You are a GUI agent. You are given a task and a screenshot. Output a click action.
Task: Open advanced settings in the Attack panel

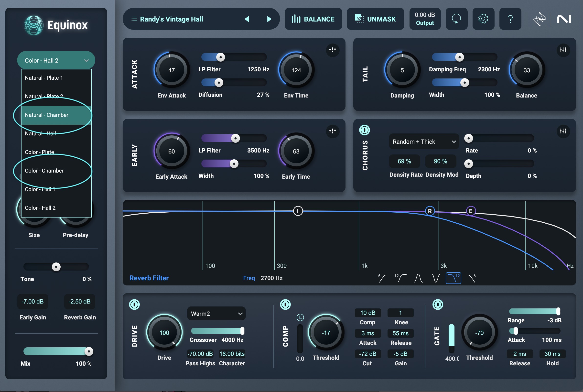pos(332,50)
